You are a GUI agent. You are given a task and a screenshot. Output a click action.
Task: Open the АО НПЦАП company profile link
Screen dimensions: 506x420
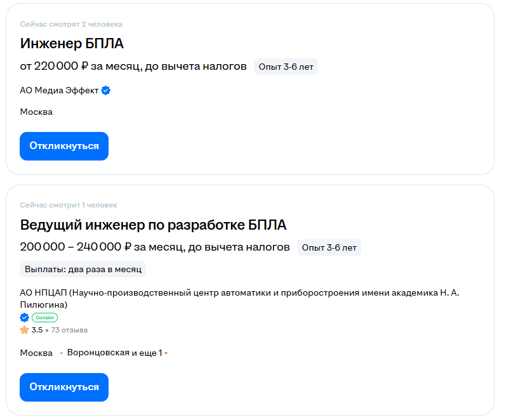(x=239, y=298)
